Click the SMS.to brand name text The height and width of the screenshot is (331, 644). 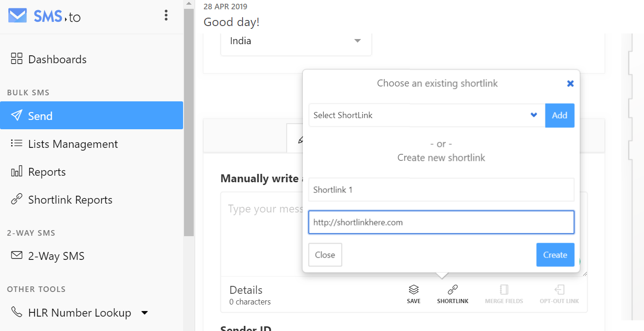click(57, 17)
